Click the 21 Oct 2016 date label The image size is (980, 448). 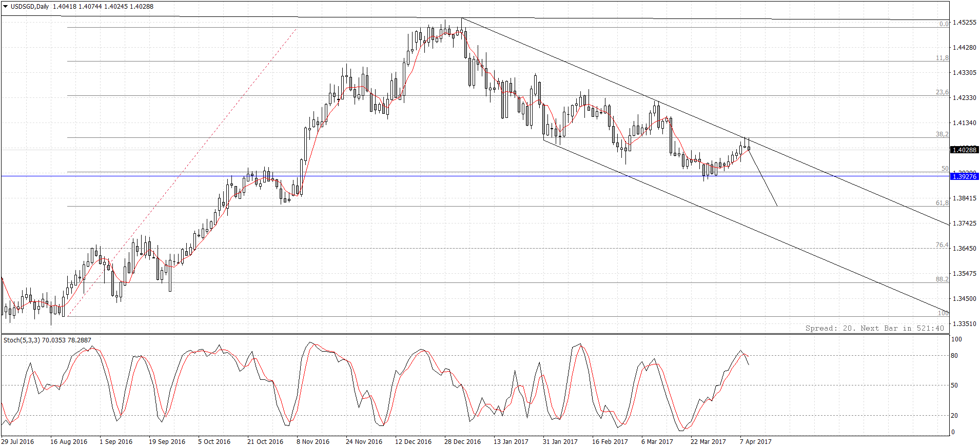click(265, 442)
